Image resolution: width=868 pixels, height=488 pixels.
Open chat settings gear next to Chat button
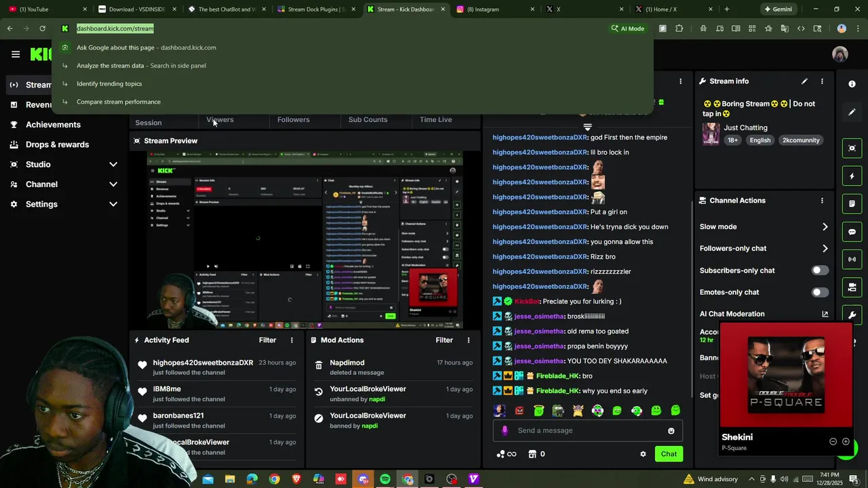(643, 454)
